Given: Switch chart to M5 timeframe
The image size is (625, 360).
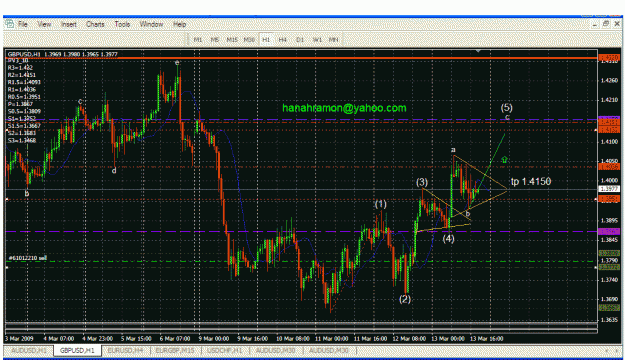Looking at the screenshot, I should tap(214, 39).
